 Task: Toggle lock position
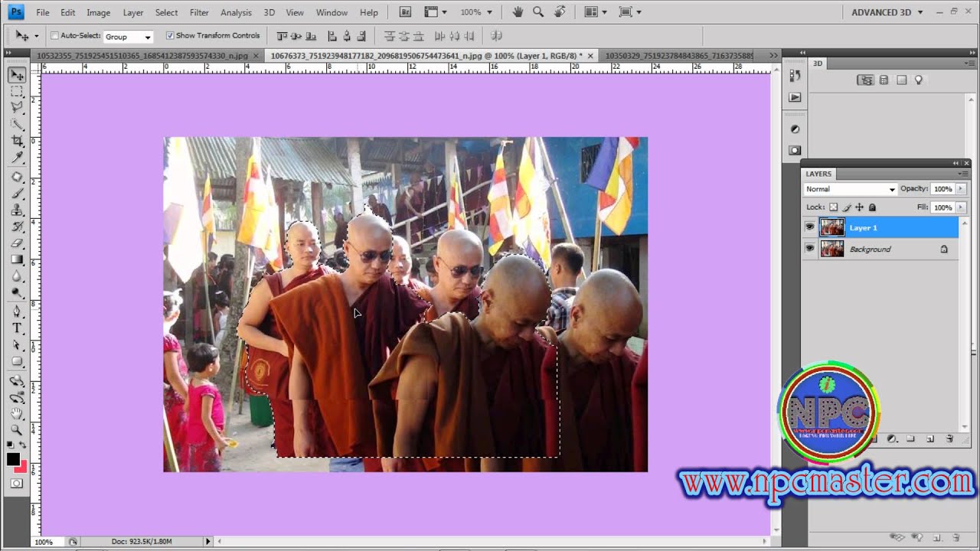coord(859,207)
